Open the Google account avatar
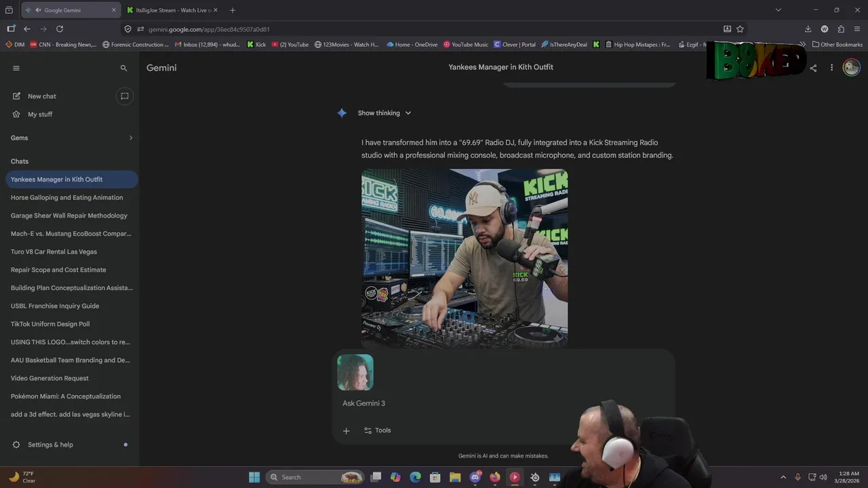 (x=851, y=68)
